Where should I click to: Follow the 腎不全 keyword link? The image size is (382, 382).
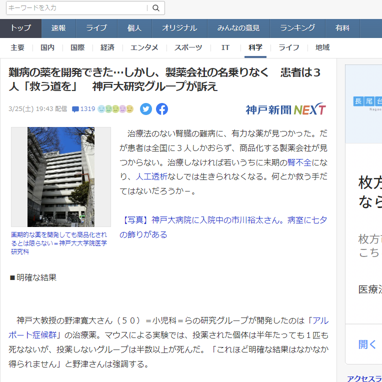click(299, 163)
